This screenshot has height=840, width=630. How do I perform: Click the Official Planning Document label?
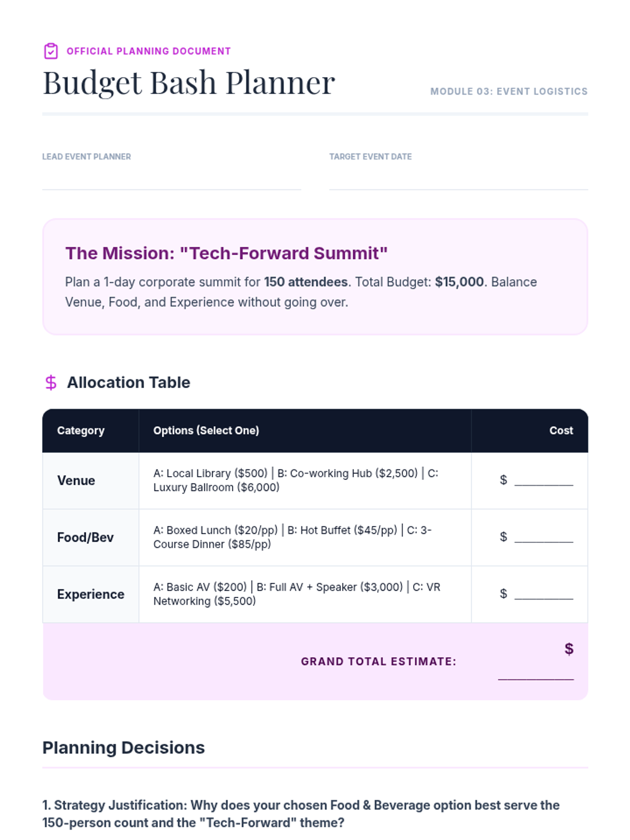(x=149, y=51)
